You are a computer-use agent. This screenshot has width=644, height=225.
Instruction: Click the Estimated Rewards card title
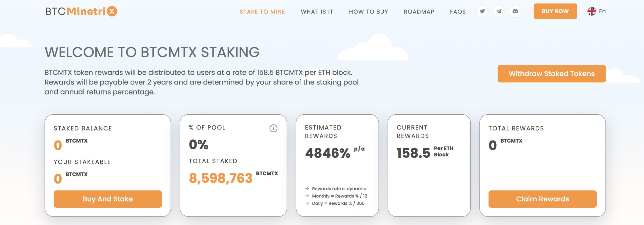(x=323, y=132)
